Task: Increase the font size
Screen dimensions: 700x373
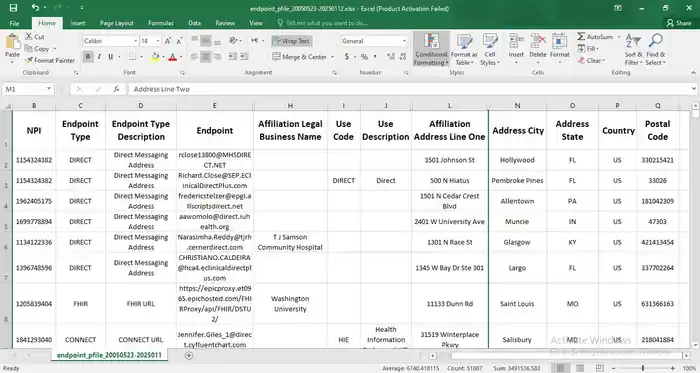Action: coord(168,41)
